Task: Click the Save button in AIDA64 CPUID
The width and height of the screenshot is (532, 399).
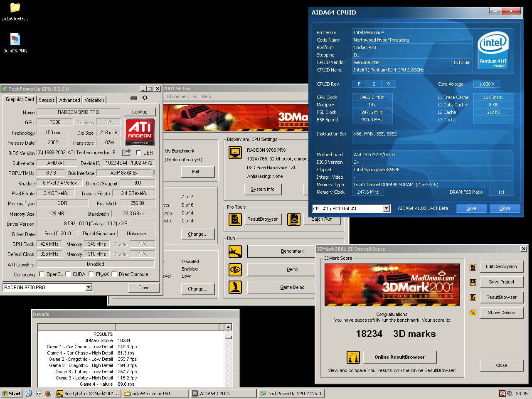Action: pyautogui.click(x=471, y=208)
